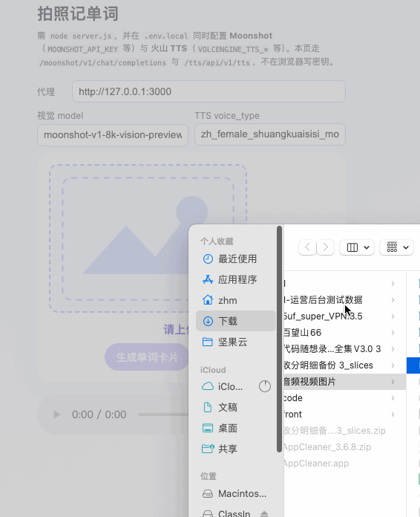Expand the 5uf_super_VPN 3.5 folder chevron
This screenshot has width=420, height=517.
[393, 316]
